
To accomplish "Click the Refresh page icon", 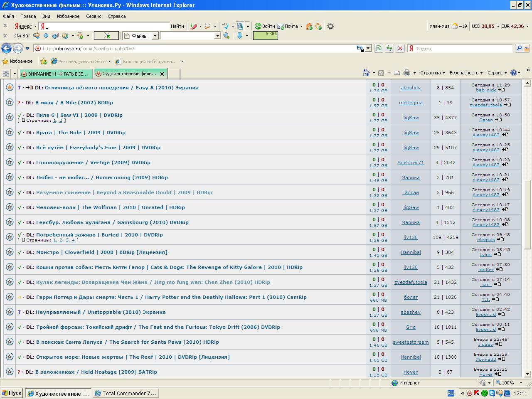I will (389, 49).
